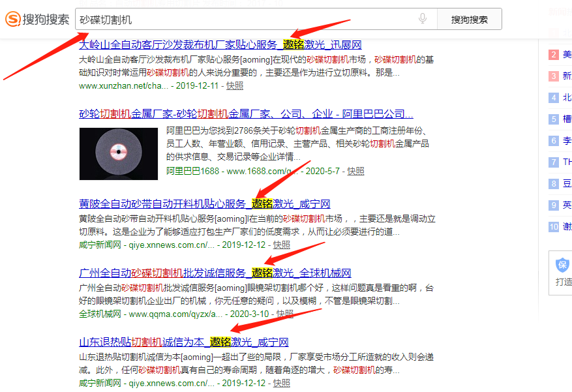Open 快照 for the 阿里巴巴1688 result
The height and width of the screenshot is (392, 572).
[x=355, y=171]
